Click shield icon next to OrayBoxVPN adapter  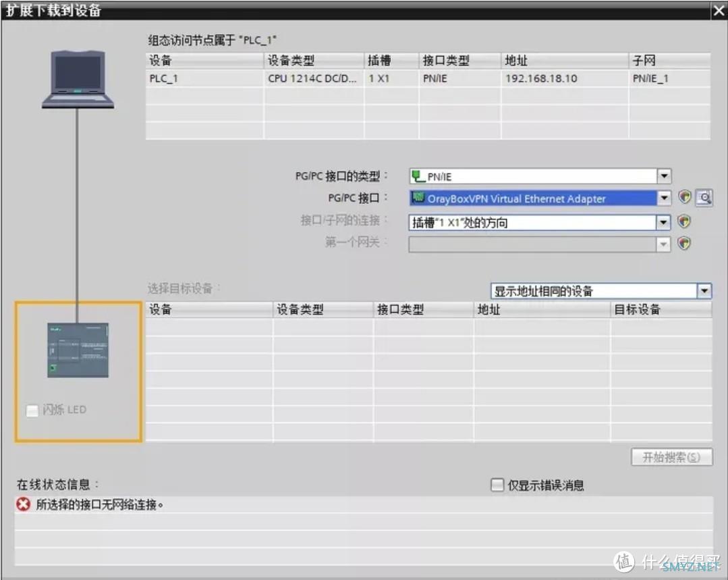coord(684,197)
